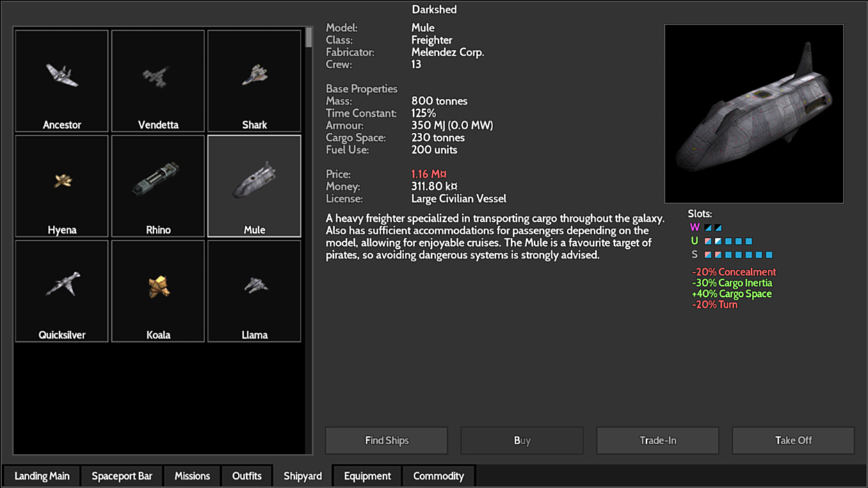Click the Trade-In button

coord(658,441)
